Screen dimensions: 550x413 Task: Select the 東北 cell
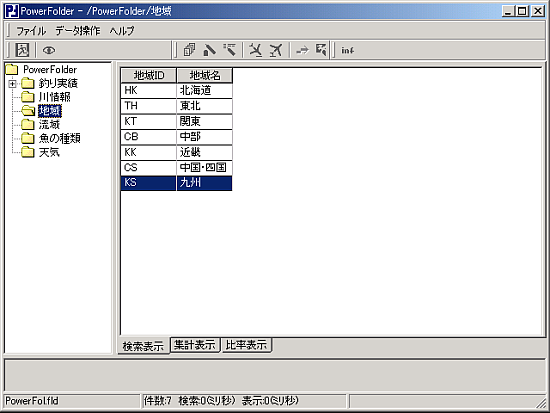point(204,106)
